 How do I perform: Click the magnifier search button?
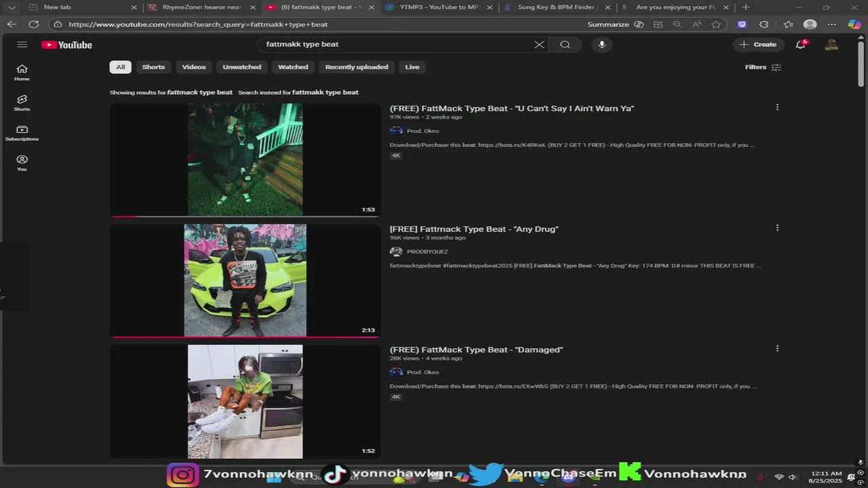point(565,45)
